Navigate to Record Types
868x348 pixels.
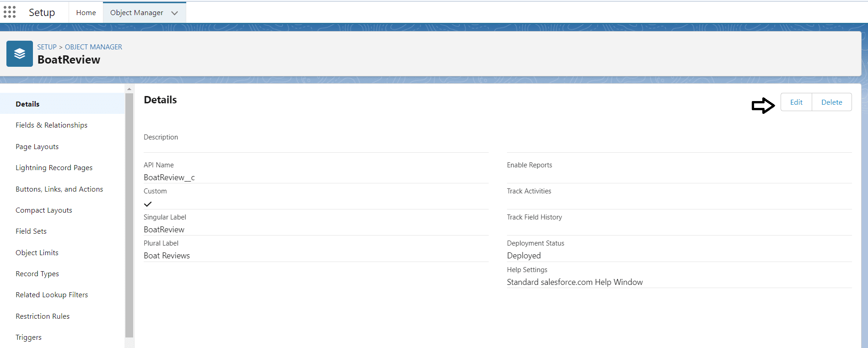pyautogui.click(x=37, y=274)
